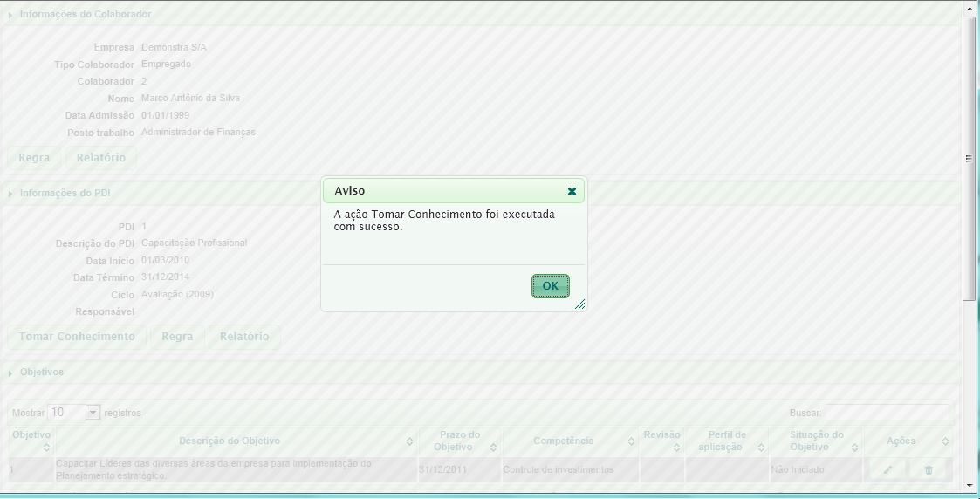Open Regra beside Tomar Conhecimento
Viewport: 980px width, 499px height.
[177, 337]
